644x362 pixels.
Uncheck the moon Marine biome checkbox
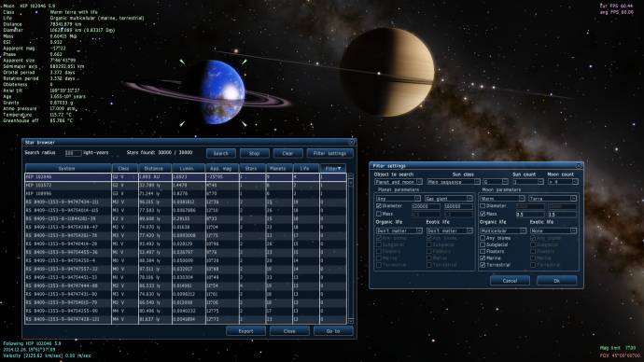483,258
